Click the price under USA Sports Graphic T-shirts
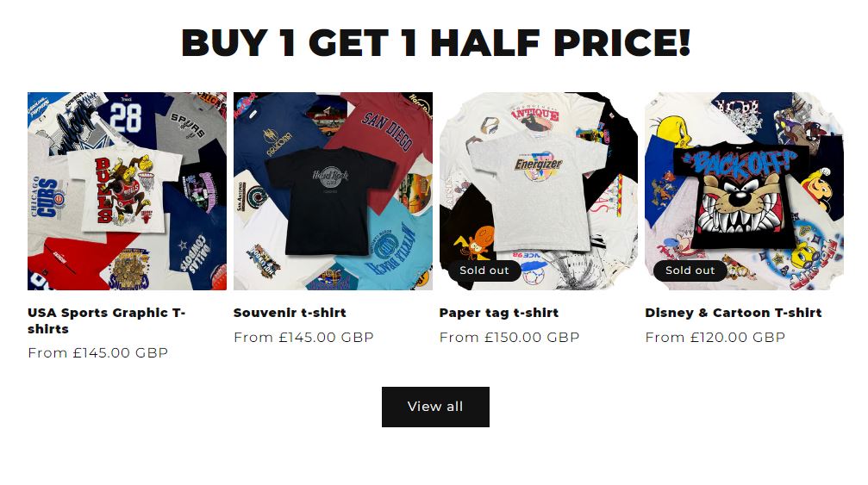This screenshot has width=868, height=485. coord(98,353)
